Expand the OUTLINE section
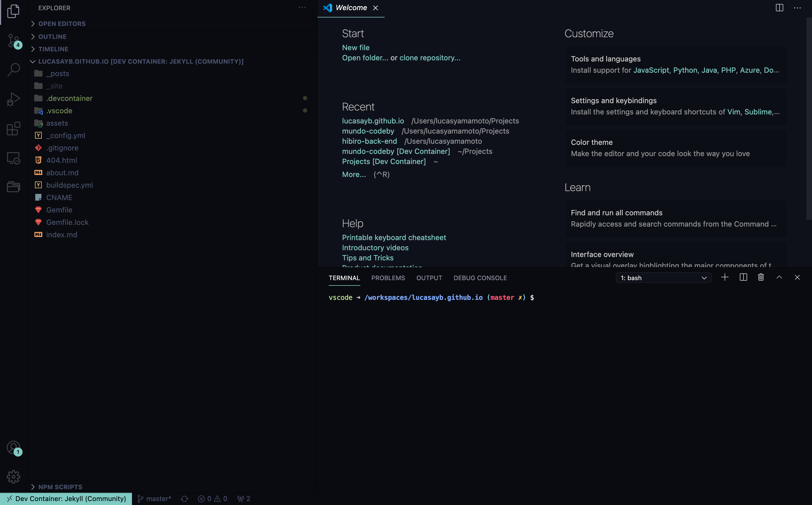 (52, 36)
